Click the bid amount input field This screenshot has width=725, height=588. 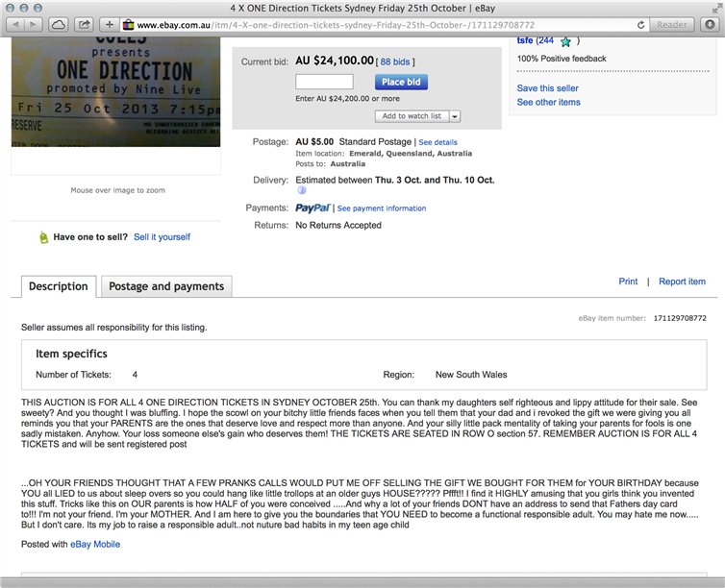pos(324,83)
